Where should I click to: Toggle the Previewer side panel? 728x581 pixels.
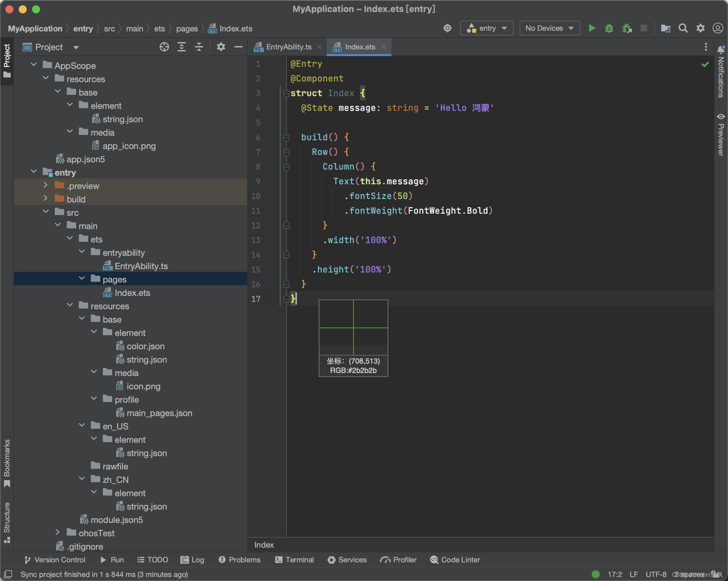[x=721, y=134]
